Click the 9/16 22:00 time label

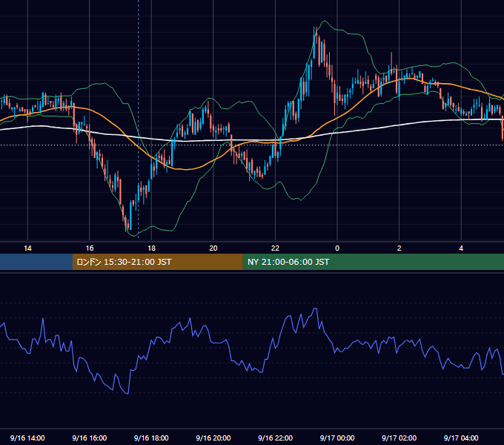pyautogui.click(x=275, y=438)
